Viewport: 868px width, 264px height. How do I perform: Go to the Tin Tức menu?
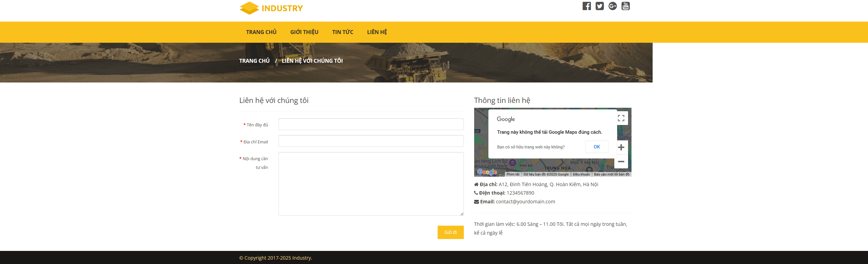343,32
